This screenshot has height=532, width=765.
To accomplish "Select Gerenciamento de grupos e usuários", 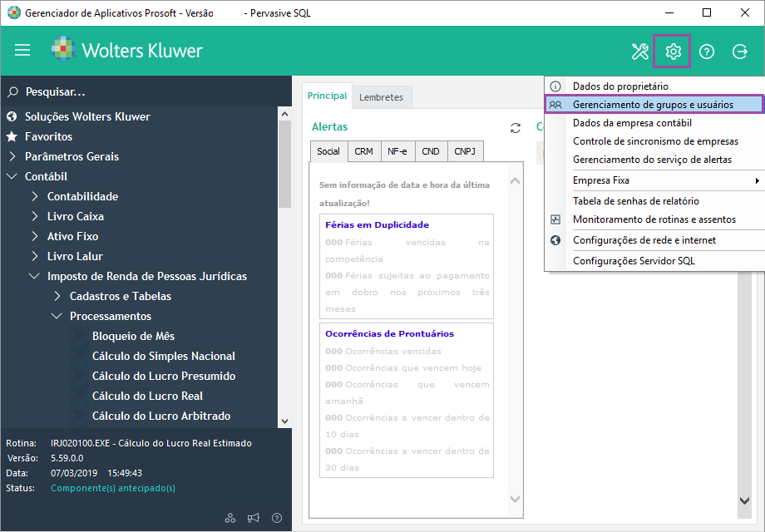I will pyautogui.click(x=654, y=105).
